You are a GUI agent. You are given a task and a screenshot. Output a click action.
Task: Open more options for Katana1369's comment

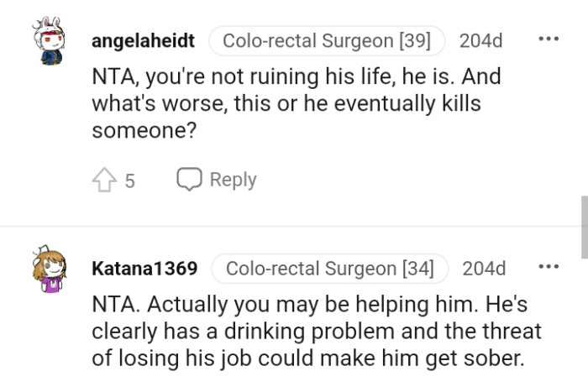(548, 268)
